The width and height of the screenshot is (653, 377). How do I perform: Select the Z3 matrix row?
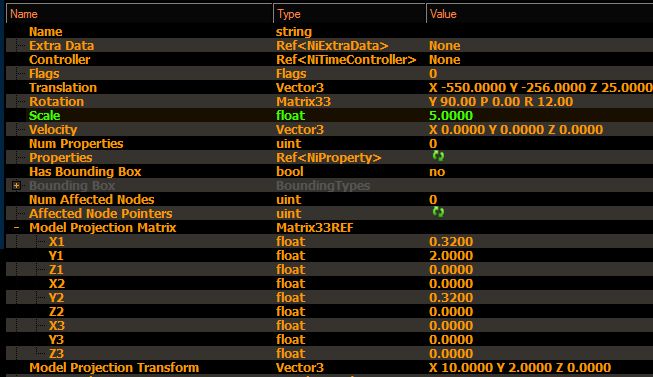coord(329,353)
